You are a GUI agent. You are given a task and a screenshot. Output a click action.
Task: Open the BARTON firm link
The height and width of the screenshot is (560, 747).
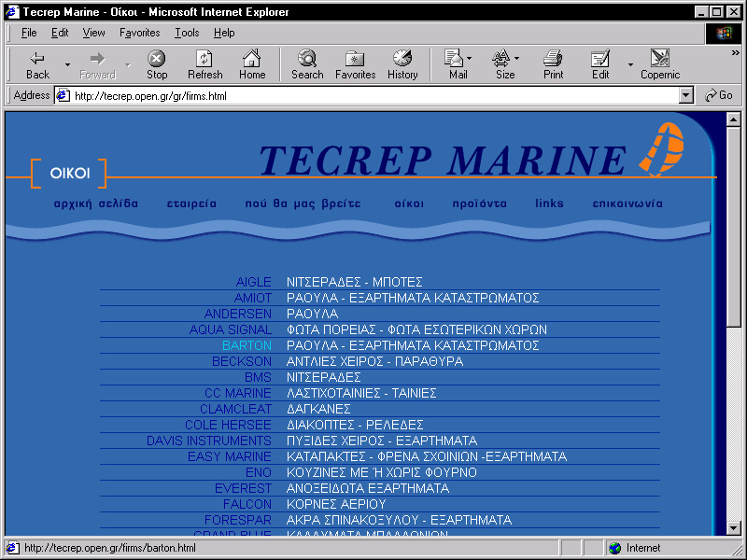click(247, 345)
